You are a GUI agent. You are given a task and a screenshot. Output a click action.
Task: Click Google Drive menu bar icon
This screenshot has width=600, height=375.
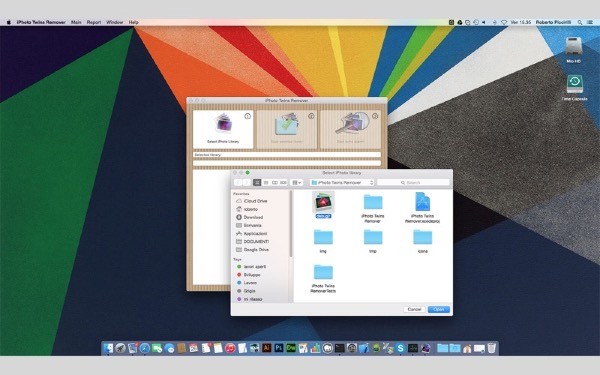pos(460,22)
